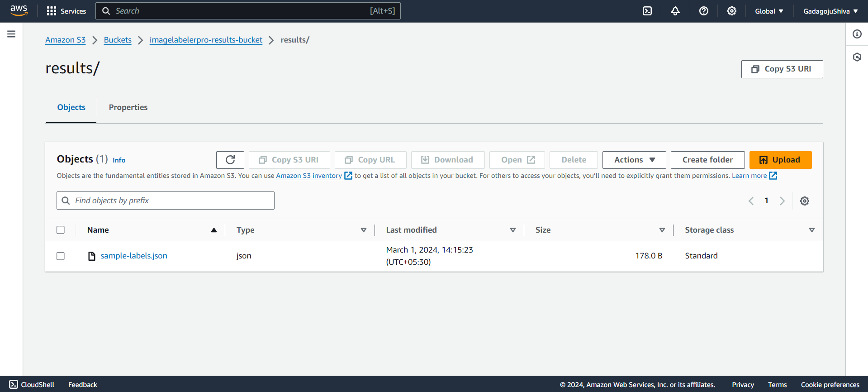
Task: Open the Amazon S3 inventory link
Action: click(309, 176)
